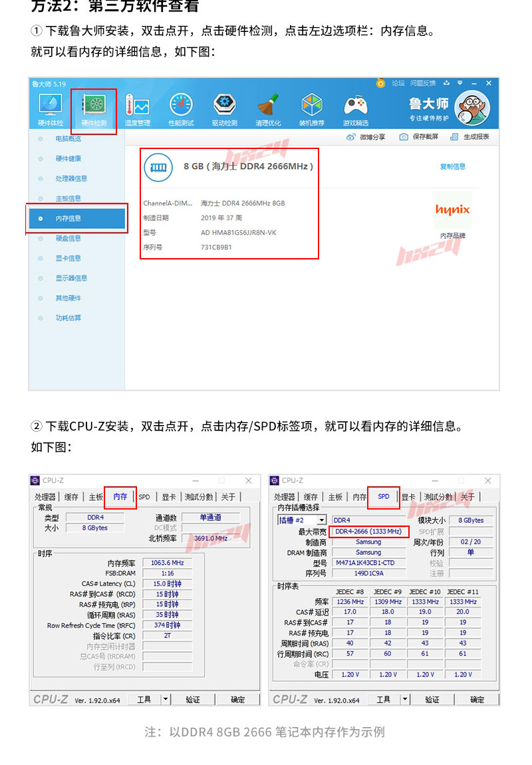This screenshot has height=765, width=532.
Task: Select 其他硬件 in the sidebar
Action: coord(68,298)
